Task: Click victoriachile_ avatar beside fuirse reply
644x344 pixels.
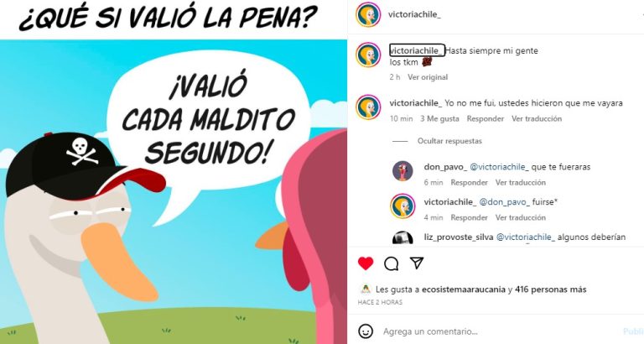Action: click(402, 206)
